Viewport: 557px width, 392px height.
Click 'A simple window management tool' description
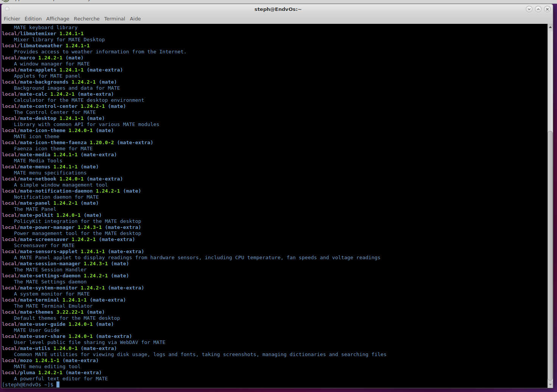coord(61,185)
